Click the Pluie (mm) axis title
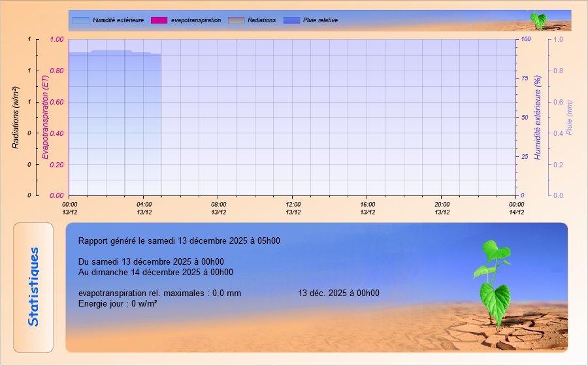The width and height of the screenshot is (588, 366). pyautogui.click(x=569, y=118)
